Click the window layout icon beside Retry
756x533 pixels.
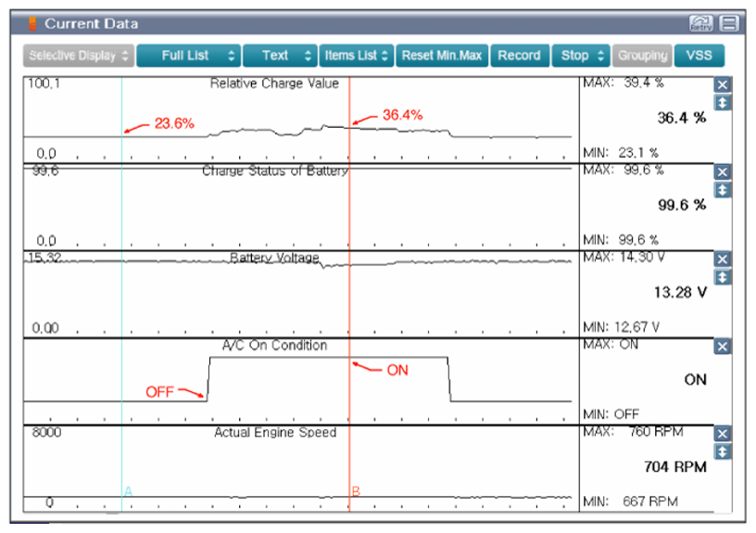point(729,23)
